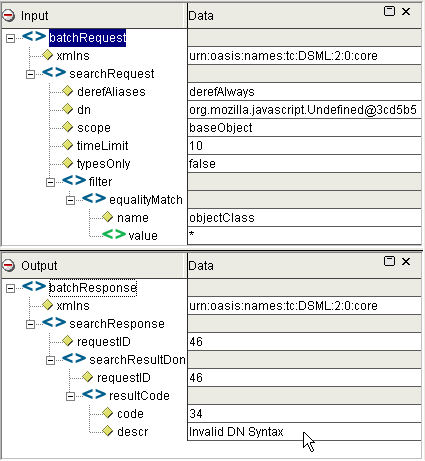The image size is (425, 461).
Task: Select the batchRequest element icon
Action: (34, 37)
